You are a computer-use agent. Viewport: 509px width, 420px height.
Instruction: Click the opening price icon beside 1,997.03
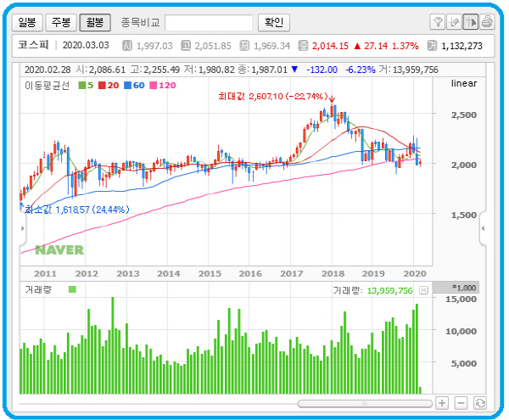point(127,46)
